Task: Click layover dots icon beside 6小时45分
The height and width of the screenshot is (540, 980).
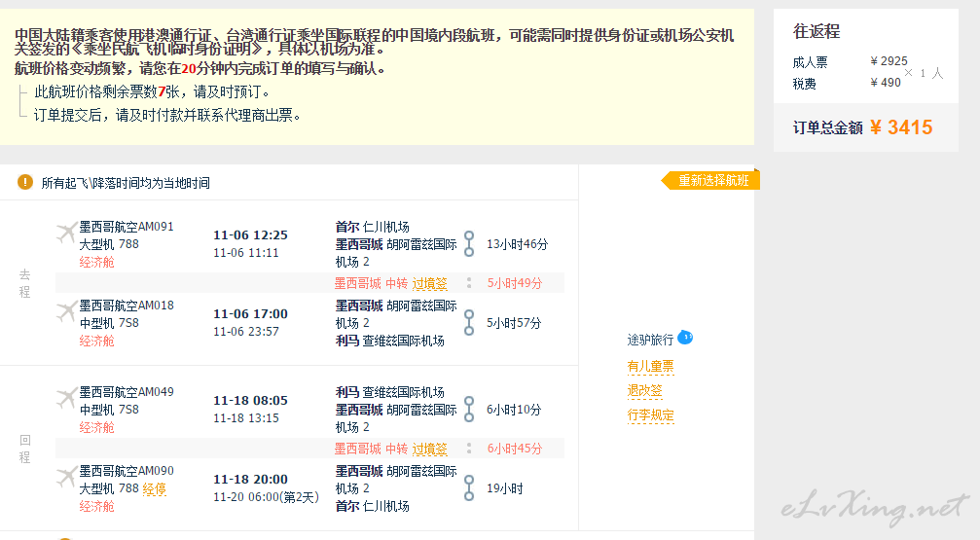Action: click(469, 449)
